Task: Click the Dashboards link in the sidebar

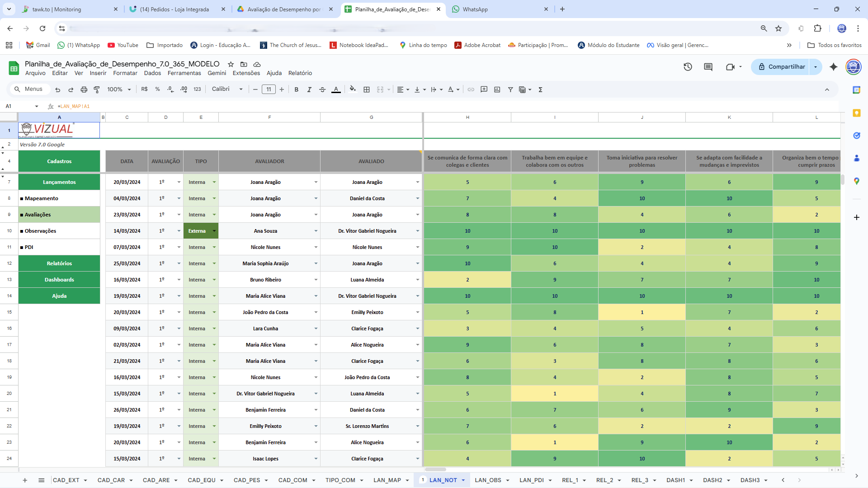Action: tap(59, 279)
